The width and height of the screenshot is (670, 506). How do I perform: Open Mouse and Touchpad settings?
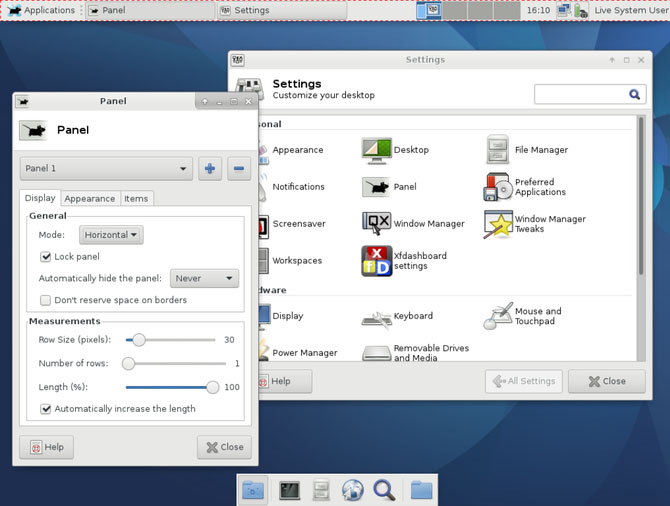(499, 317)
